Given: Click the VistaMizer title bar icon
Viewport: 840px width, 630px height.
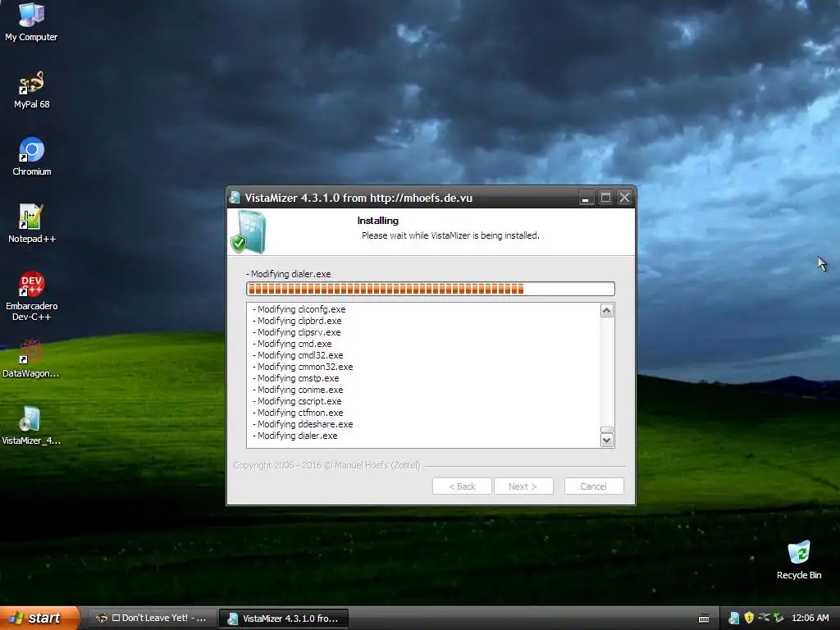Looking at the screenshot, I should tap(234, 198).
